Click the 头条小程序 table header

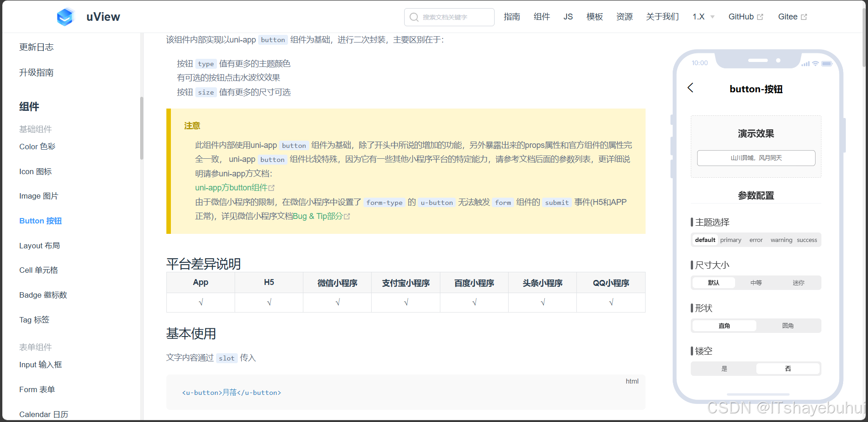(542, 283)
